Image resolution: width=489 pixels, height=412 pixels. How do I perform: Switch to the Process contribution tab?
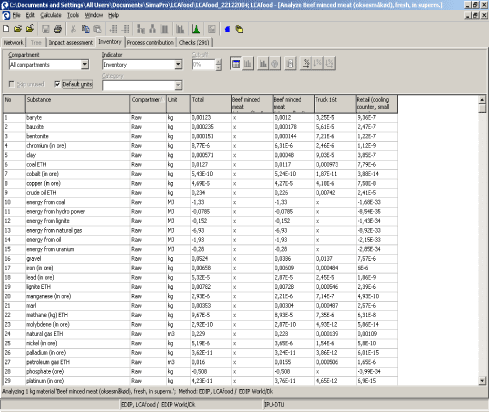coord(150,43)
